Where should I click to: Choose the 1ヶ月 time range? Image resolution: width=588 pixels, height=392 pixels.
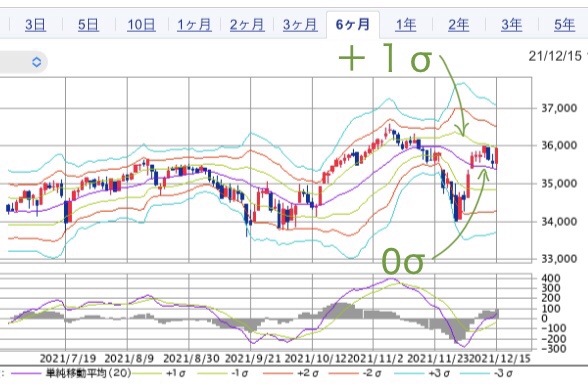tap(194, 25)
